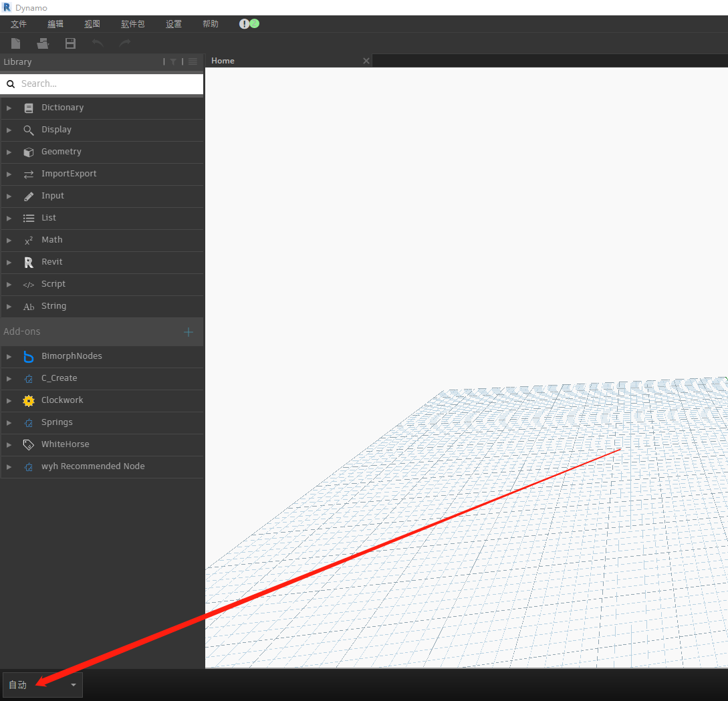Image resolution: width=728 pixels, height=701 pixels.
Task: Add a new add-on with the plus icon
Action: tap(189, 332)
